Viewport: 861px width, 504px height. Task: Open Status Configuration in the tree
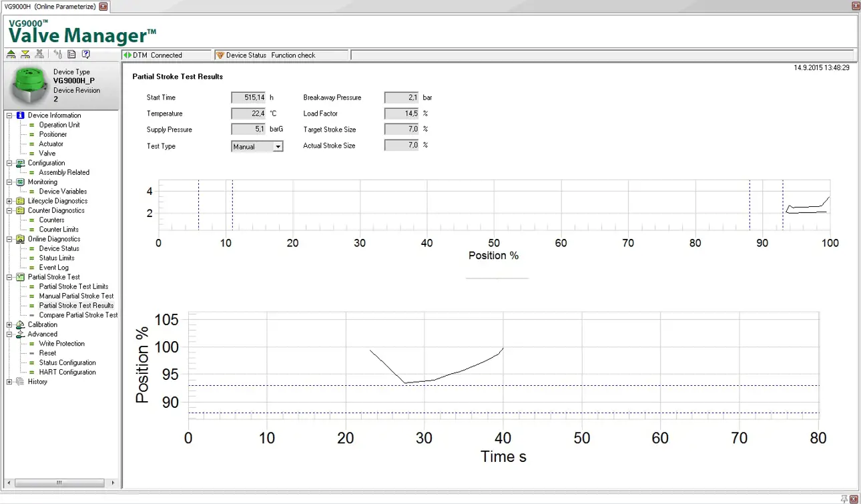(67, 362)
